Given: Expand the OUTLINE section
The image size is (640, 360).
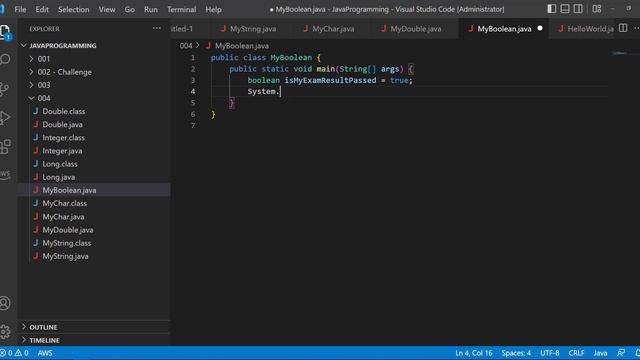Looking at the screenshot, I should tap(24, 327).
